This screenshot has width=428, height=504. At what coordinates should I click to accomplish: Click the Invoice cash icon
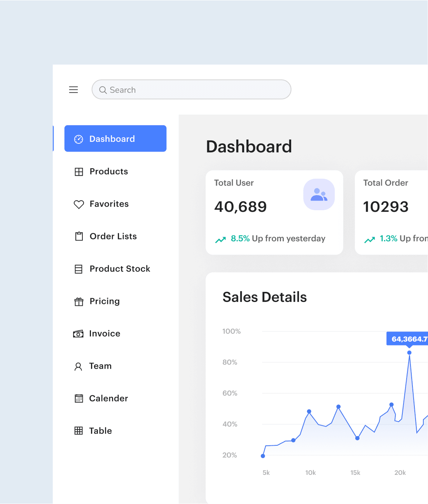click(78, 334)
